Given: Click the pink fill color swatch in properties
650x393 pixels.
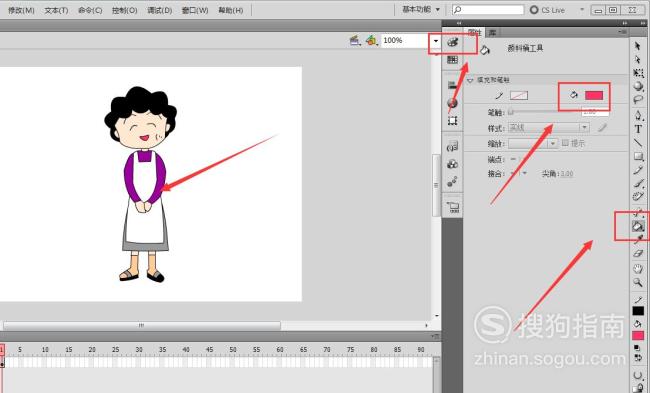Looking at the screenshot, I should coord(594,96).
